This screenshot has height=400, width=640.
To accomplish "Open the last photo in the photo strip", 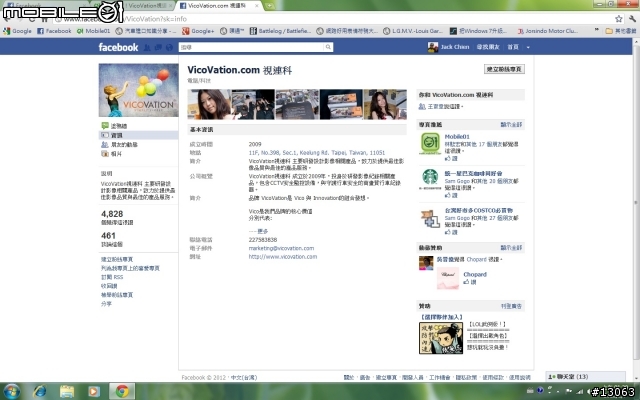I will tap(385, 104).
